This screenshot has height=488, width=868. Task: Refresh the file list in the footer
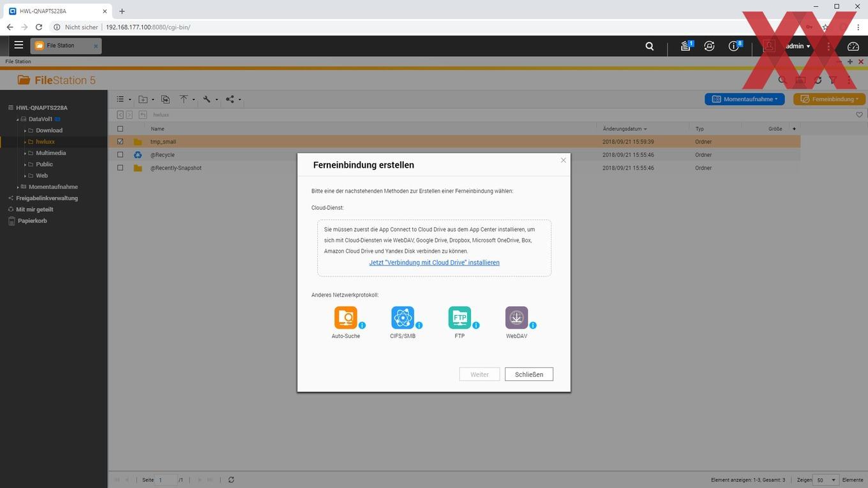pos(231,480)
